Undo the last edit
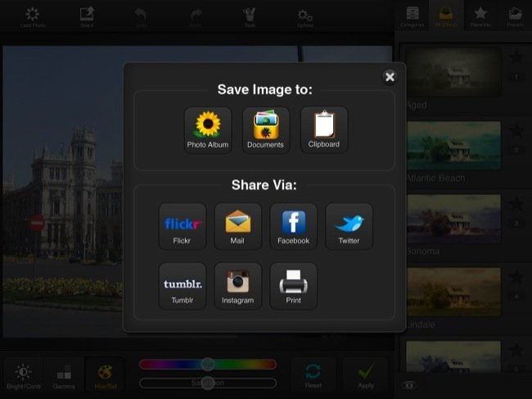The width and height of the screenshot is (532, 399). pos(141,17)
